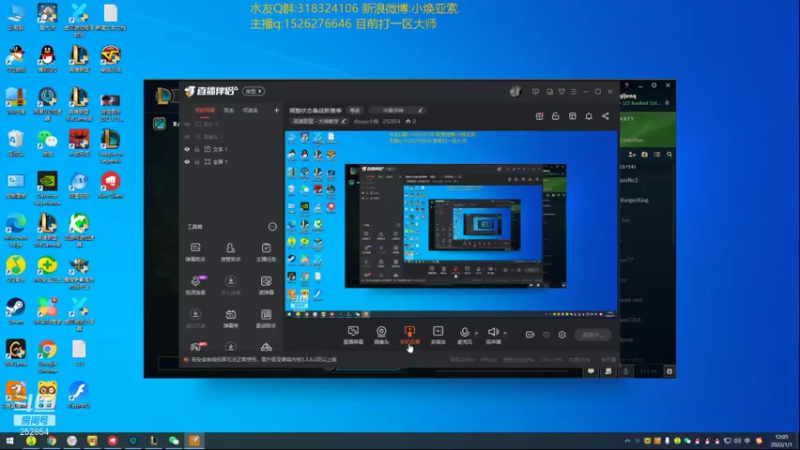The image size is (800, 450).
Task: Edit the announcement field with pencil icon
Action: (x=396, y=110)
